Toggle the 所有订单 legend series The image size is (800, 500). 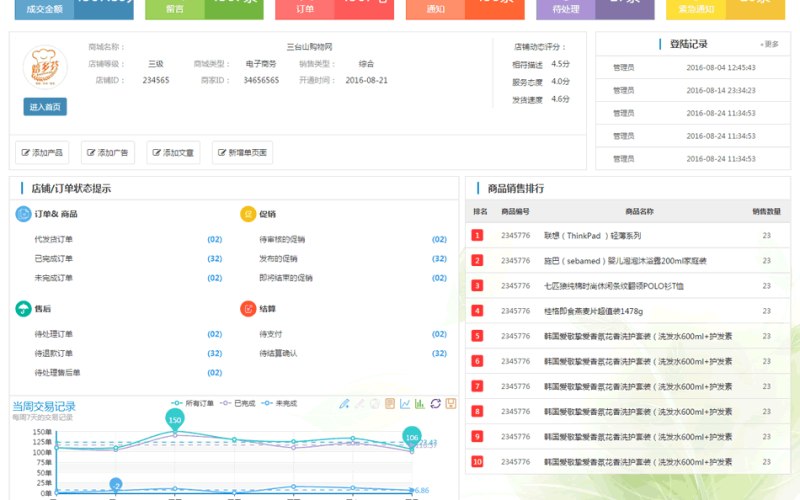click(x=192, y=403)
